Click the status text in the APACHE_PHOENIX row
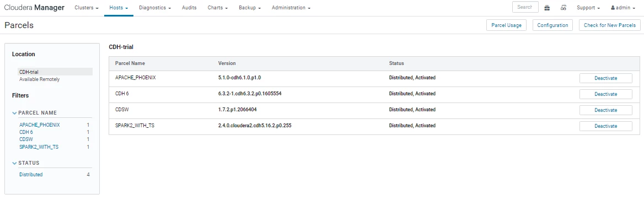644x200 pixels. point(412,78)
